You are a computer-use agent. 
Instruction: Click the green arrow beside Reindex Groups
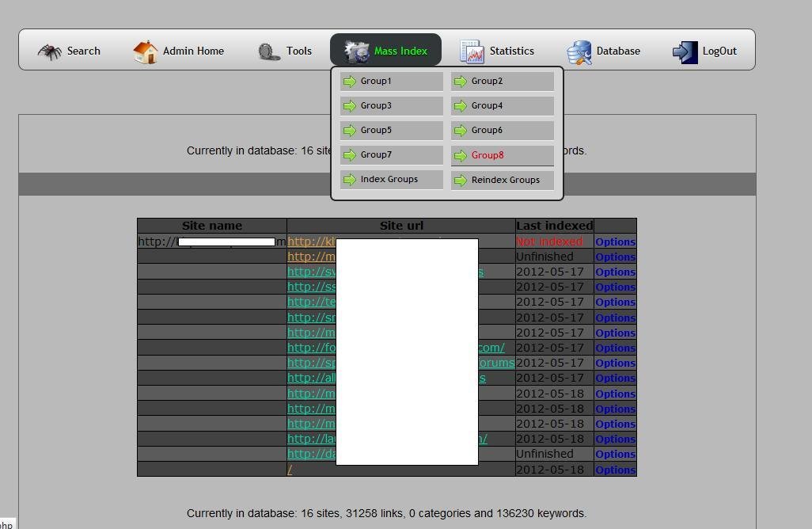(461, 180)
